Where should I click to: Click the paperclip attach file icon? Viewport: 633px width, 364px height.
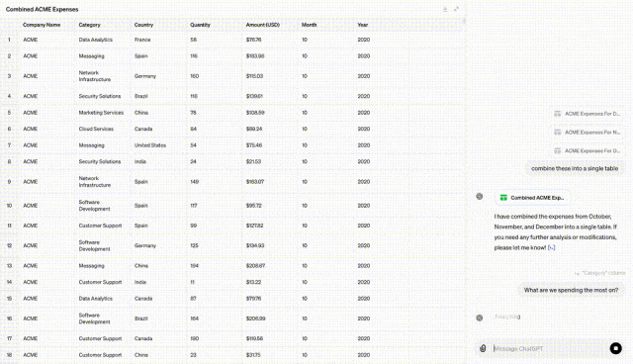(x=483, y=348)
